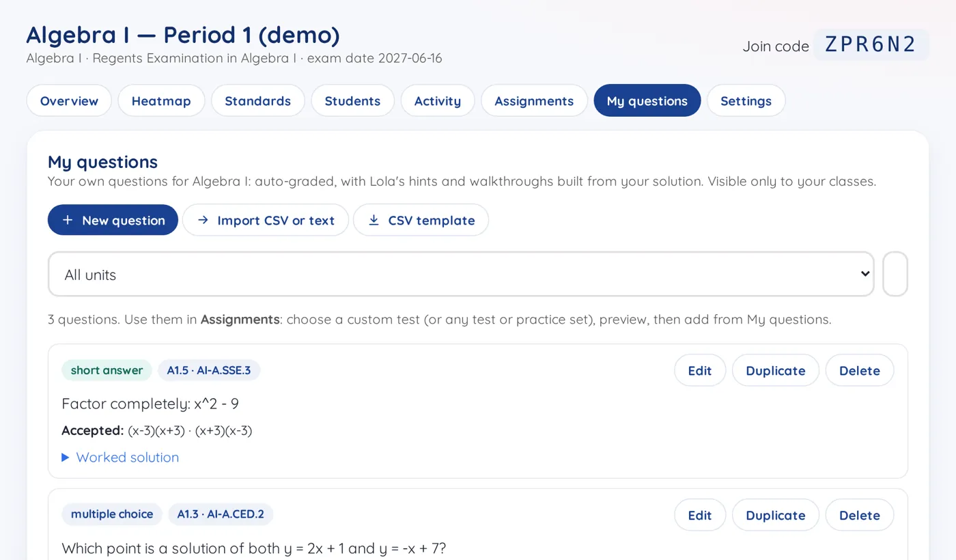Edit the Which point is a solution question

(700, 515)
